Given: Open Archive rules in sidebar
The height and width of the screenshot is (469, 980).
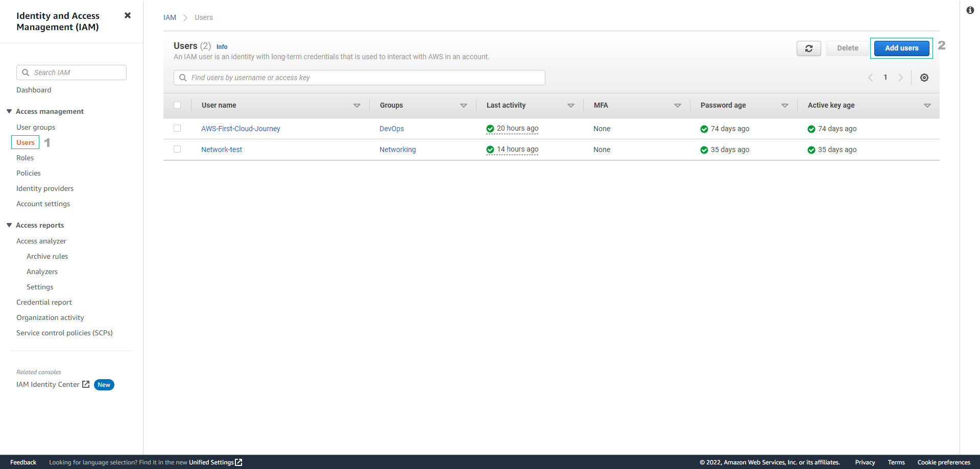Looking at the screenshot, I should coord(47,256).
